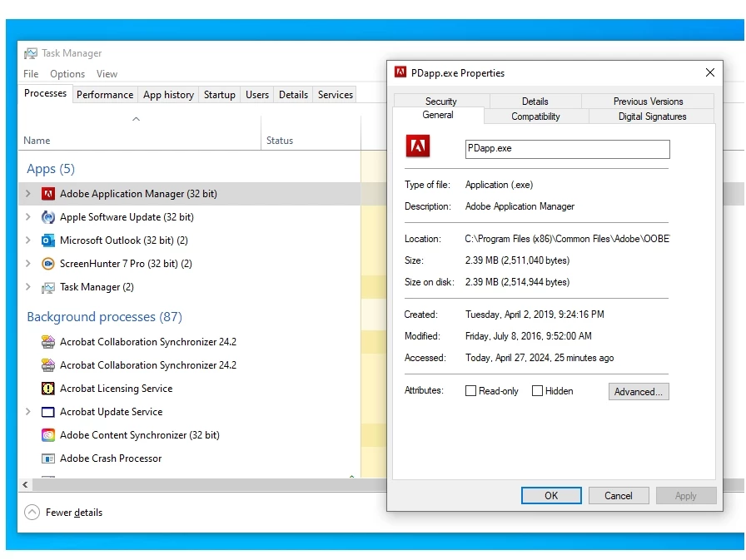746x560 pixels.
Task: Expand the Adobe Application Manager process
Action: [28, 194]
